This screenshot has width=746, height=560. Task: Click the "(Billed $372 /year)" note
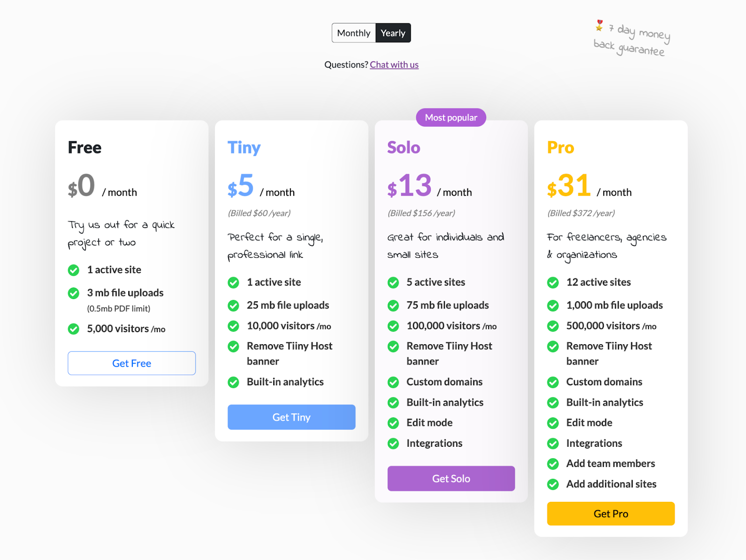(x=581, y=213)
